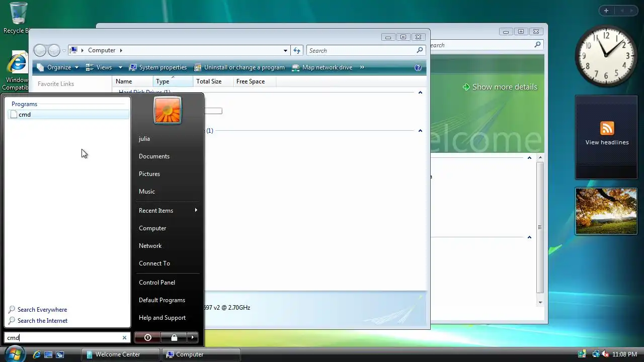Collapse the Hard Disk Drives group

(420, 93)
